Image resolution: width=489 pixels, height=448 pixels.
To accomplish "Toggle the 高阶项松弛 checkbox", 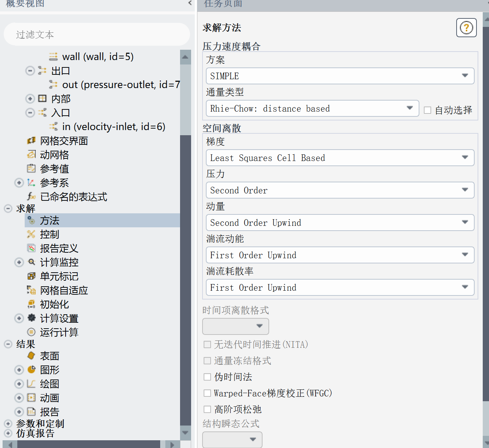I will tap(207, 409).
